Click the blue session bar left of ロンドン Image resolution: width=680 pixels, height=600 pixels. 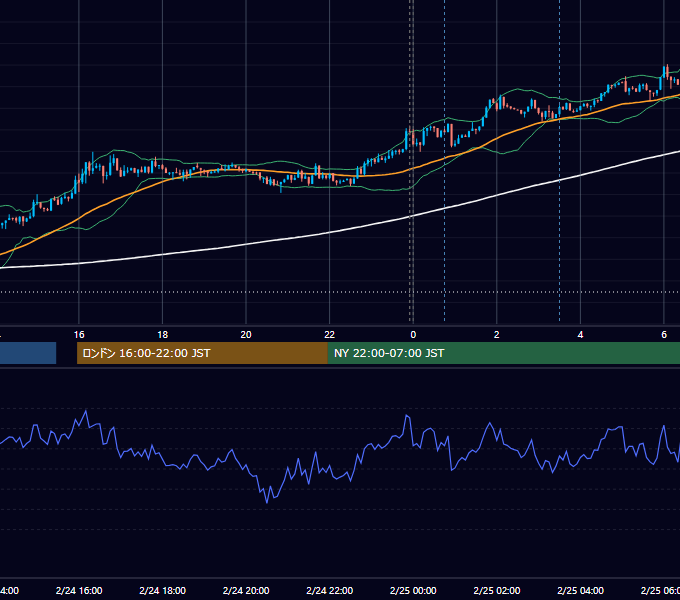click(x=28, y=353)
